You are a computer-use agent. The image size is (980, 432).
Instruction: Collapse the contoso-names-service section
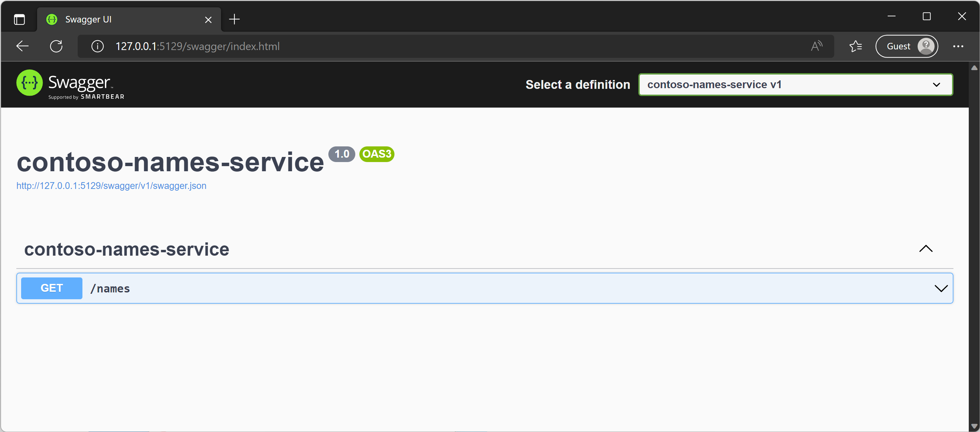[925, 249]
